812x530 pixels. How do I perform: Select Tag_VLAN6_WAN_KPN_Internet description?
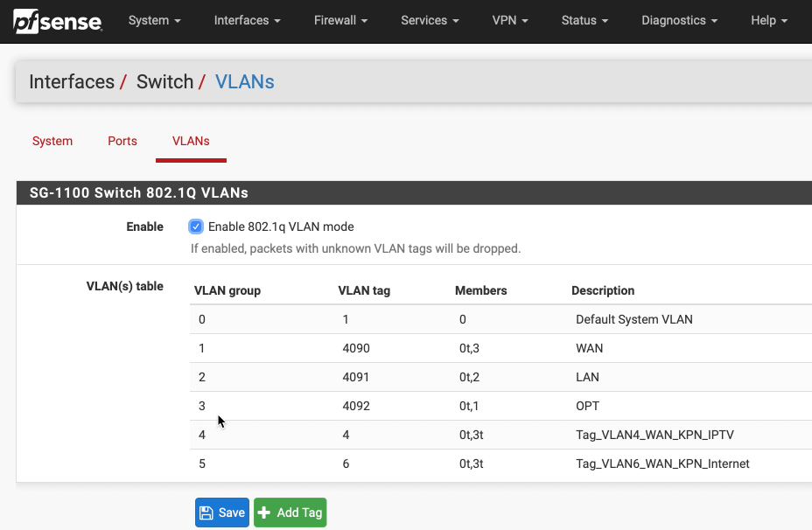coord(662,464)
